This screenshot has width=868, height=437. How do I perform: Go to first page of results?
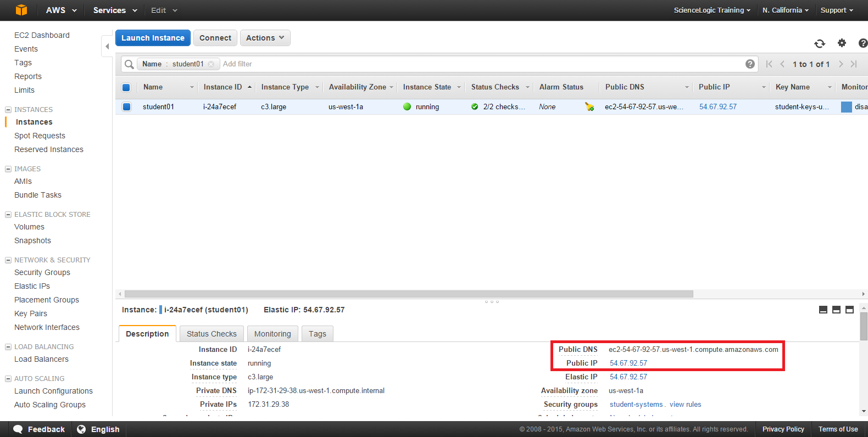(x=769, y=64)
